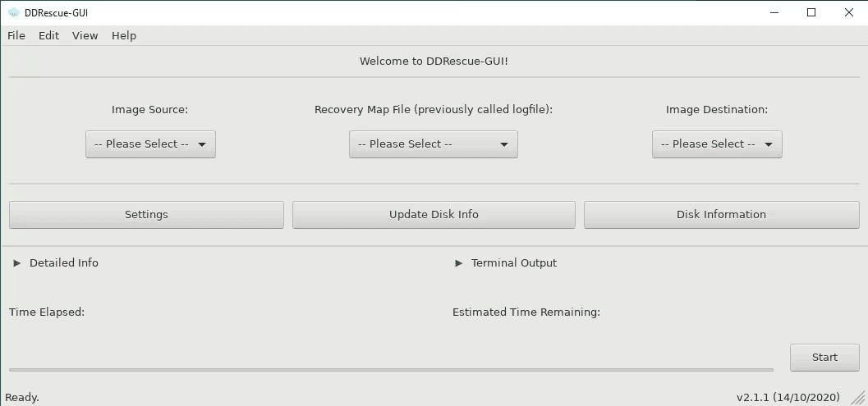Click the DDRescue-GUI title bar app icon
The width and height of the screenshot is (868, 406).
[x=14, y=13]
